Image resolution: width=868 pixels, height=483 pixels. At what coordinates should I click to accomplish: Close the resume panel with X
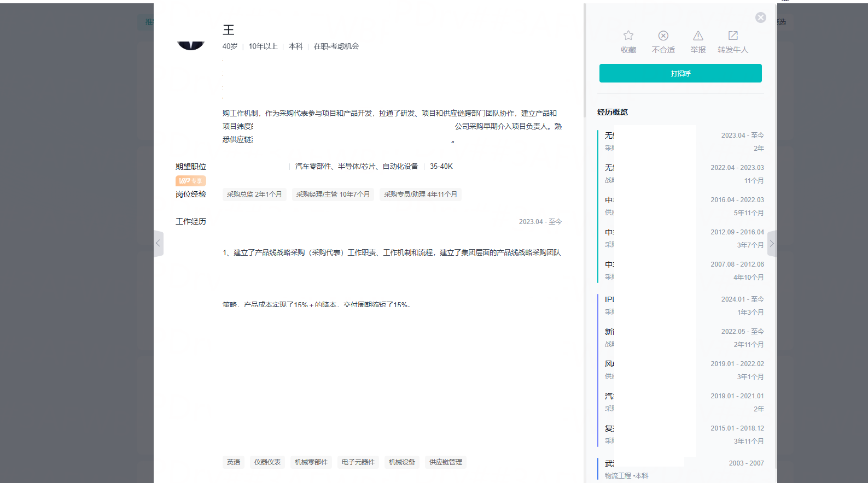click(761, 17)
